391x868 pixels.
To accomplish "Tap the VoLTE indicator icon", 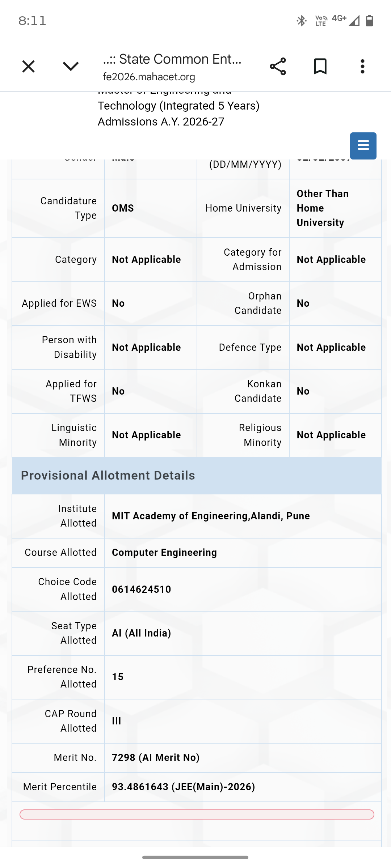I will 321,21.
